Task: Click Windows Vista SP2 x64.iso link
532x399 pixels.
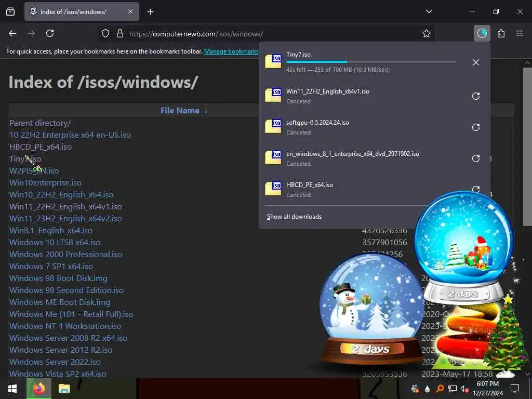Action: coord(58,374)
